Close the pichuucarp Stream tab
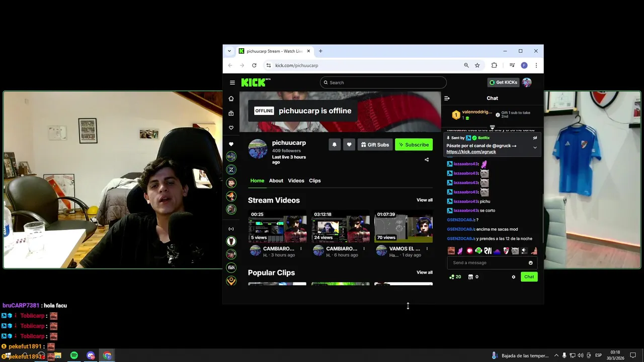The height and width of the screenshot is (362, 644). click(309, 51)
